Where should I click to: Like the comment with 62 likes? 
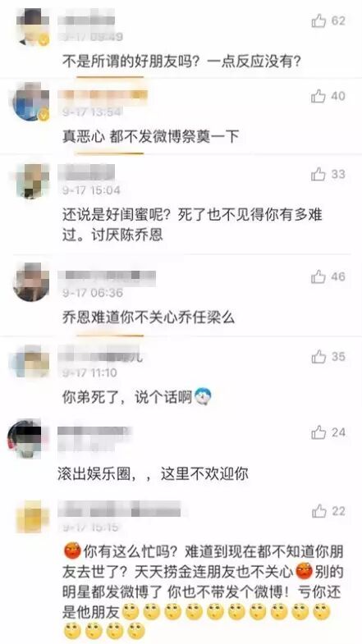(318, 21)
